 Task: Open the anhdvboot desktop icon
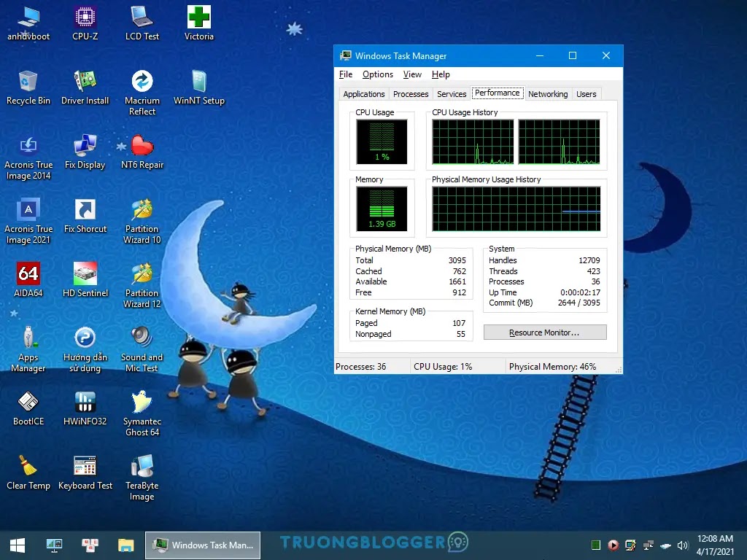coord(28,24)
